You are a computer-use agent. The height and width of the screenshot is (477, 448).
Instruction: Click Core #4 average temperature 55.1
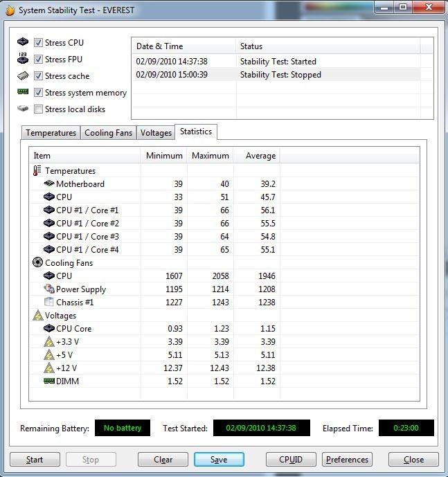pyautogui.click(x=268, y=250)
